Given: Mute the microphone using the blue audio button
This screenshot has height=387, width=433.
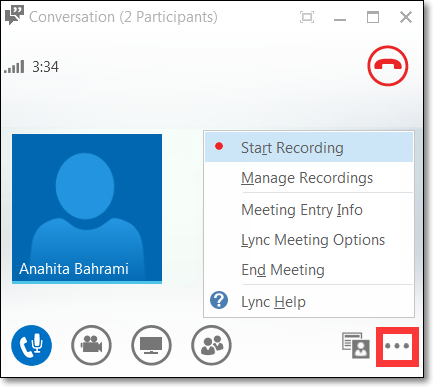Looking at the screenshot, I should click(31, 345).
